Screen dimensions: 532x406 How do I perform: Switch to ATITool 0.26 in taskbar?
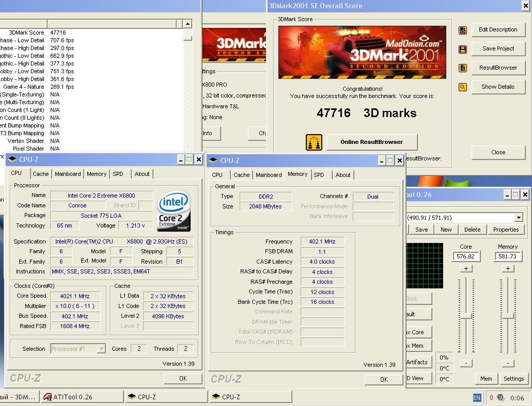point(83,397)
